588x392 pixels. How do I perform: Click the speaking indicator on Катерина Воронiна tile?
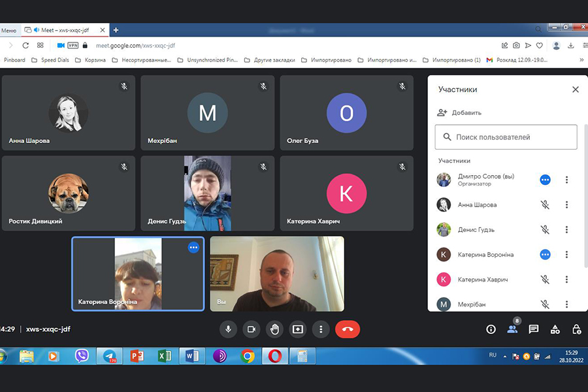pos(193,248)
